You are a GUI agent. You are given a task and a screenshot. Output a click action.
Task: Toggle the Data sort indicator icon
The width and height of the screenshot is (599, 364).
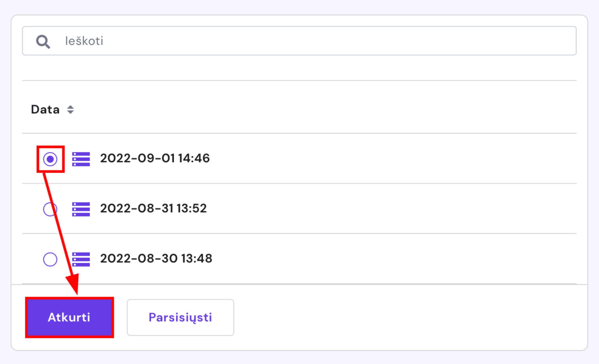[x=70, y=109]
